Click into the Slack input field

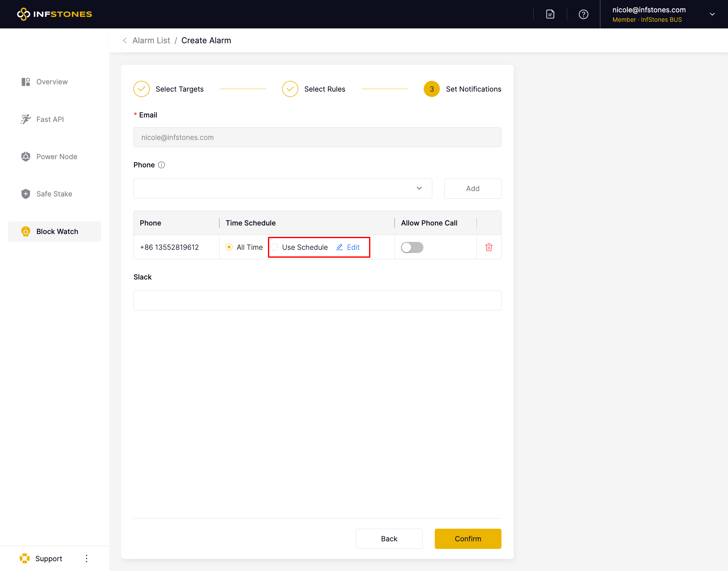pyautogui.click(x=317, y=300)
